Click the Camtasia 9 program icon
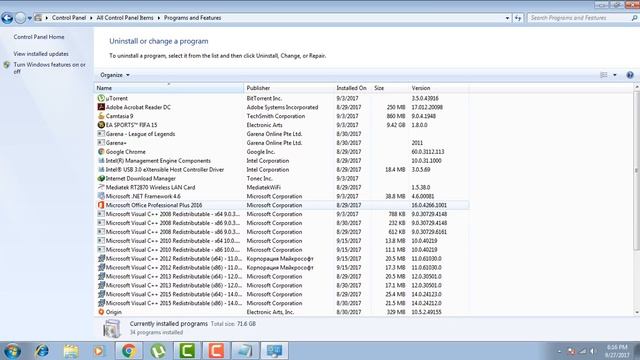The height and width of the screenshot is (360, 640). [x=101, y=116]
